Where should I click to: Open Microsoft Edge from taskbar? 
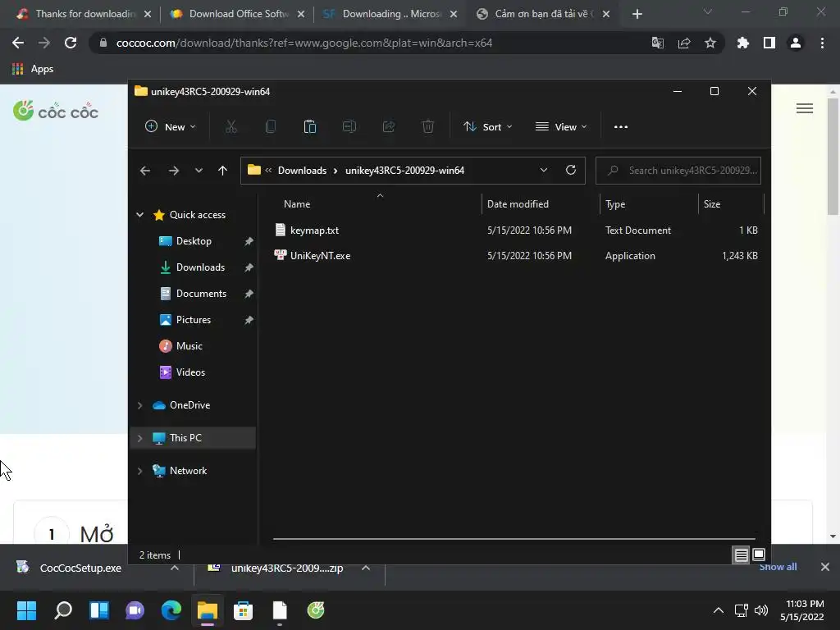coord(171,610)
